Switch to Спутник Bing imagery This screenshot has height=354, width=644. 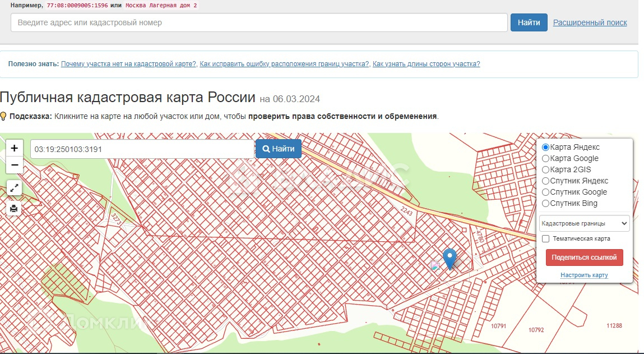click(x=545, y=203)
